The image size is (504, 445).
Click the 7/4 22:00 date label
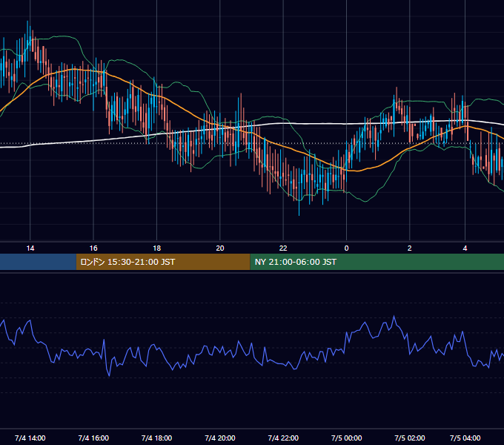click(283, 438)
